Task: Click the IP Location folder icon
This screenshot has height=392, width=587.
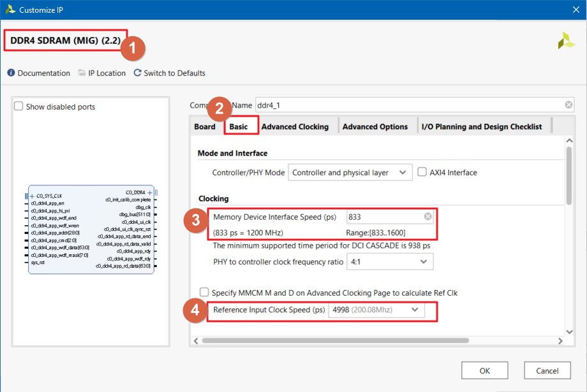Action: point(82,73)
